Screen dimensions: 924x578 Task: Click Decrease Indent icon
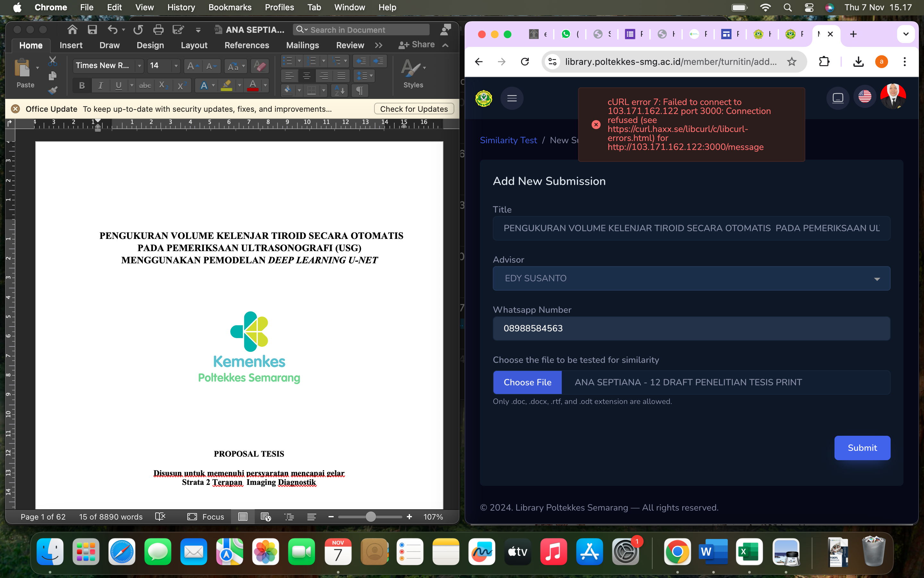(361, 61)
